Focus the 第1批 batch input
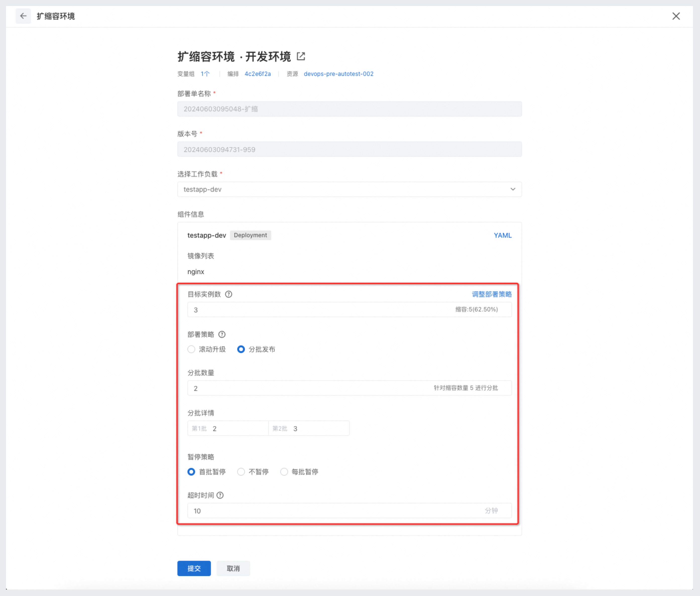 pos(228,428)
